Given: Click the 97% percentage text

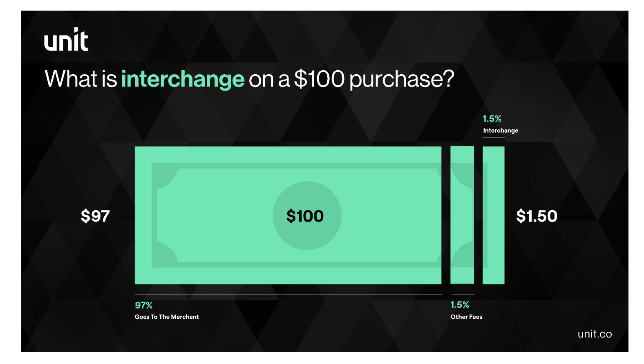Looking at the screenshot, I should [144, 305].
